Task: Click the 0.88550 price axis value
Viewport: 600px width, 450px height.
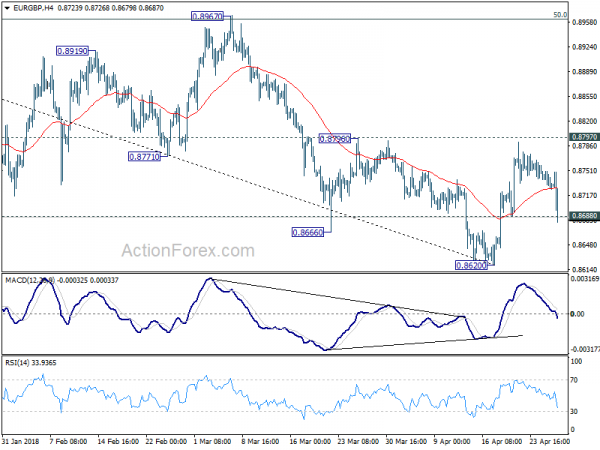Action: click(584, 96)
